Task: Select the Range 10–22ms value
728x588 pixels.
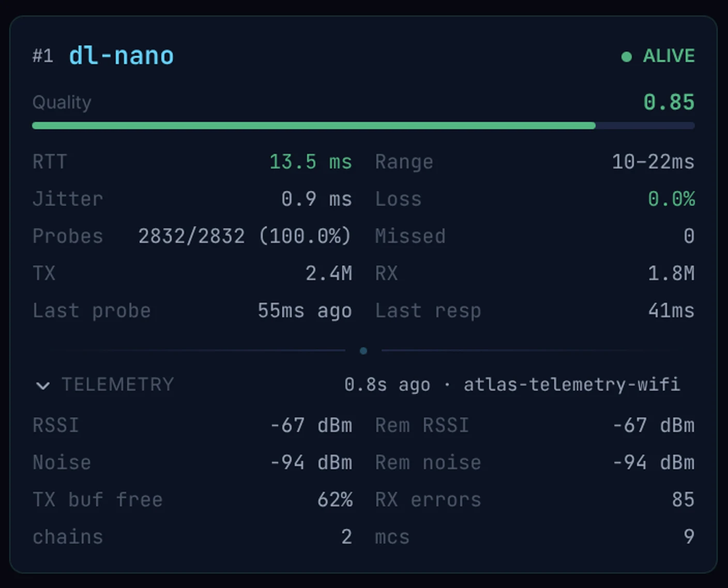Action: (x=653, y=162)
